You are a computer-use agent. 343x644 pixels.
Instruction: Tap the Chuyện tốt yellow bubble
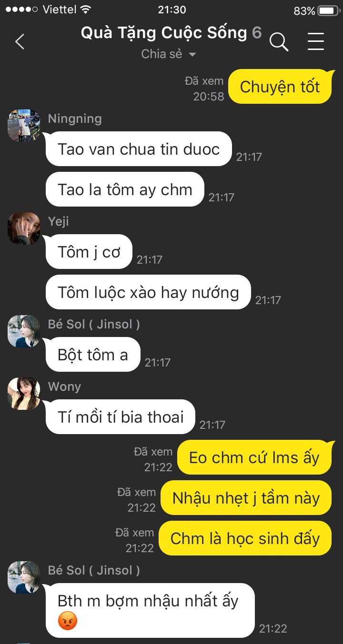pos(280,87)
